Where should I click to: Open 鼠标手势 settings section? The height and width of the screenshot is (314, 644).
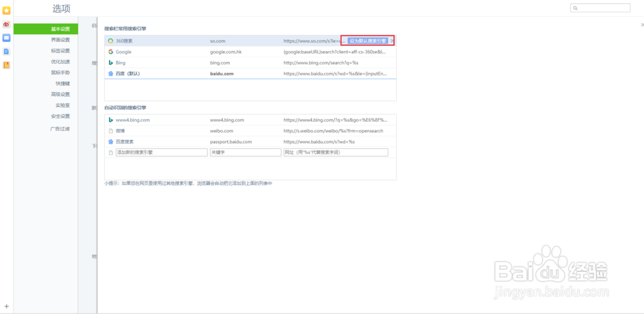click(x=61, y=73)
